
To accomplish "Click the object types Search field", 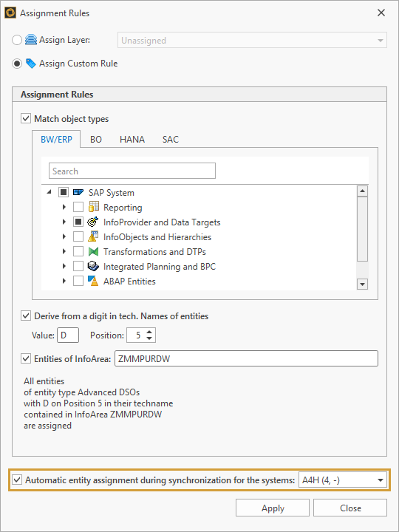I will 132,171.
